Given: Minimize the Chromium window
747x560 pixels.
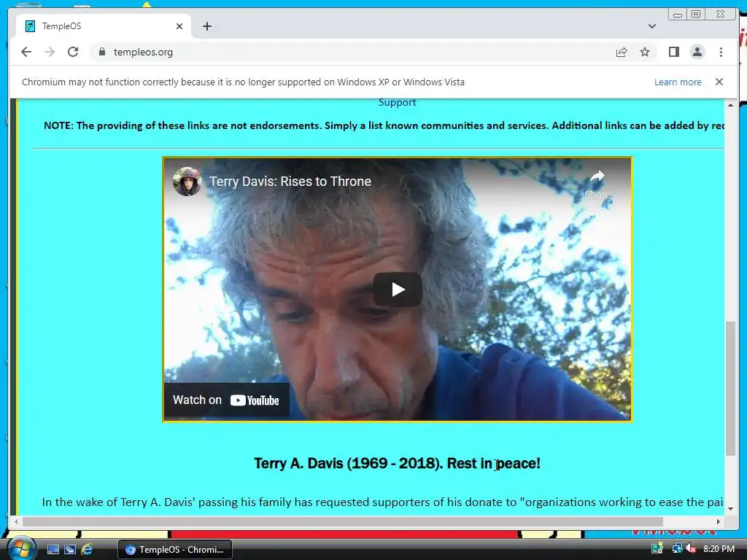Looking at the screenshot, I should tap(678, 15).
